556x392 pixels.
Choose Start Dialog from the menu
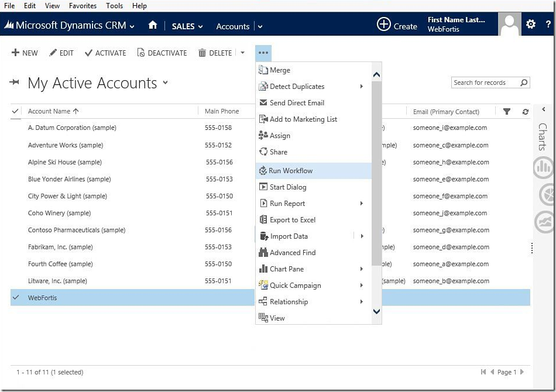pos(314,187)
